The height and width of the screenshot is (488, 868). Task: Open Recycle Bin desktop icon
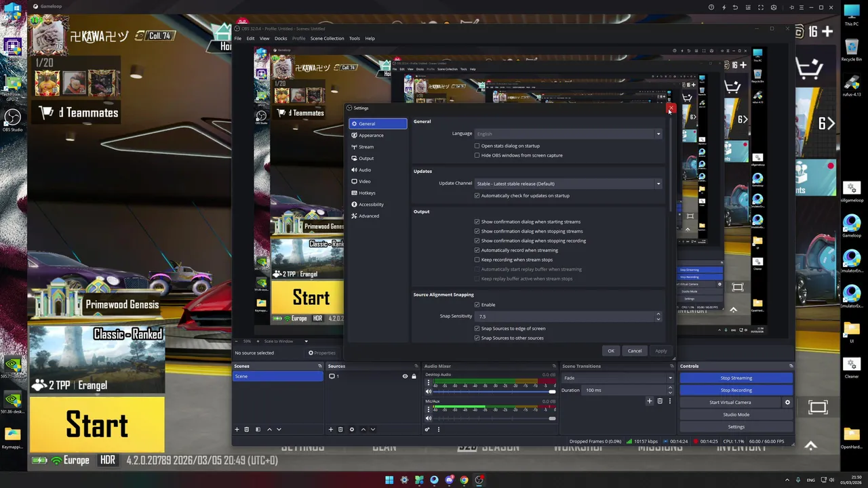[851, 49]
